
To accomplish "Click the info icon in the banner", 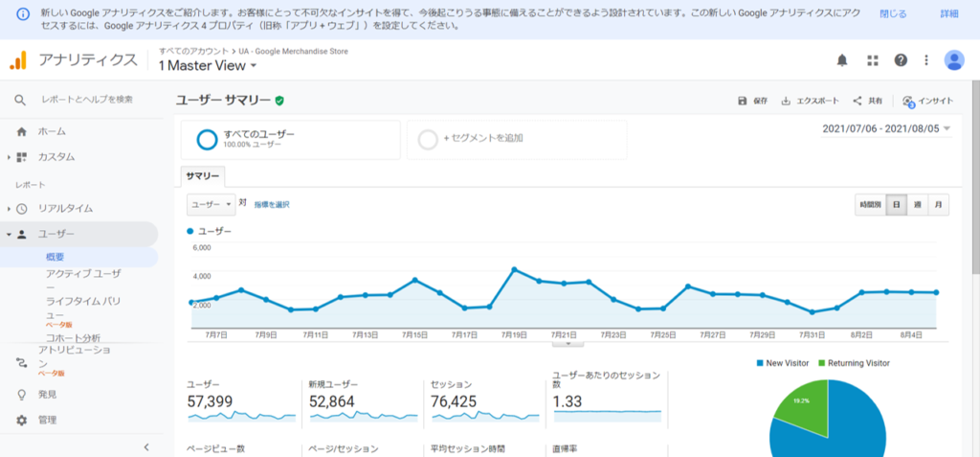I will [x=23, y=13].
